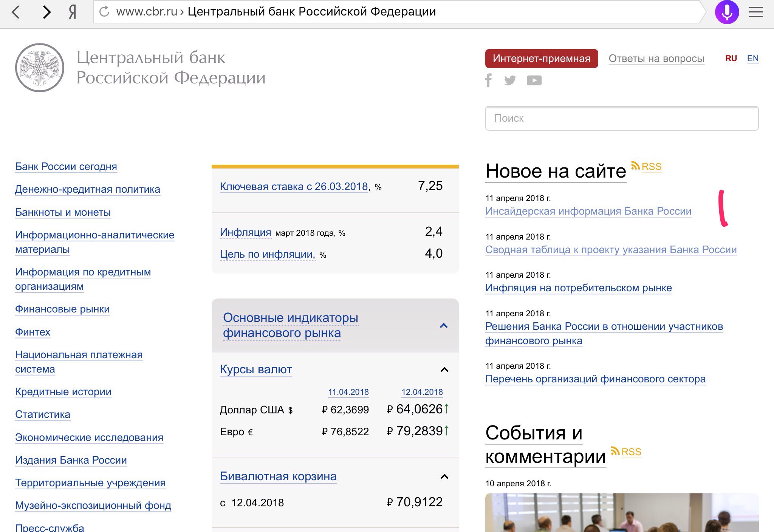The width and height of the screenshot is (774, 532).
Task: Click Цель по инфляции link
Action: [x=268, y=254]
